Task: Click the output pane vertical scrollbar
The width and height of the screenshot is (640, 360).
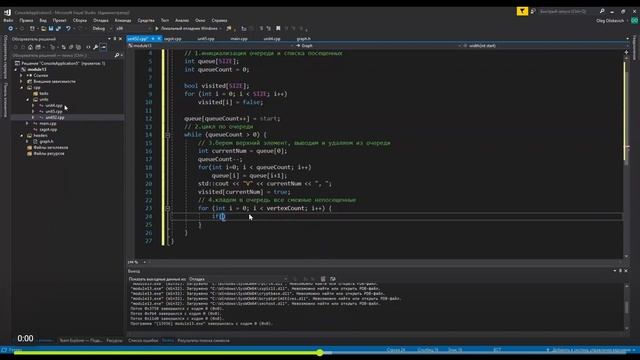Action: point(627,307)
